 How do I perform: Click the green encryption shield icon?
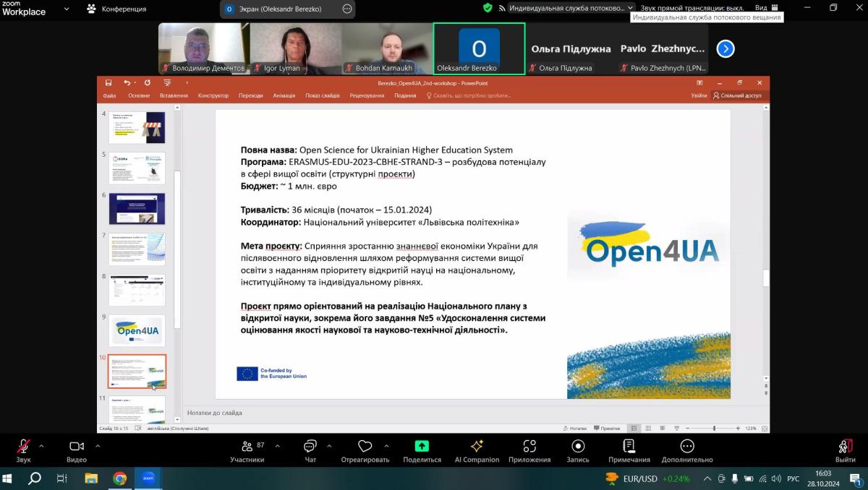pos(488,8)
